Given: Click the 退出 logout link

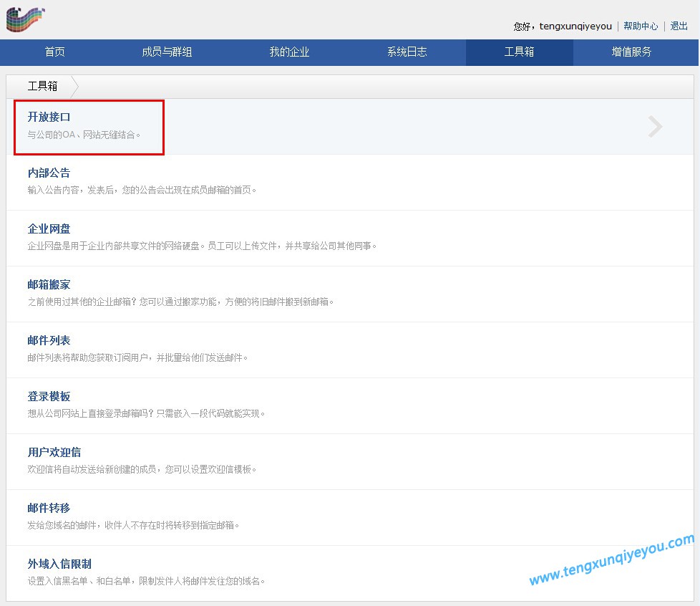Looking at the screenshot, I should (x=679, y=26).
